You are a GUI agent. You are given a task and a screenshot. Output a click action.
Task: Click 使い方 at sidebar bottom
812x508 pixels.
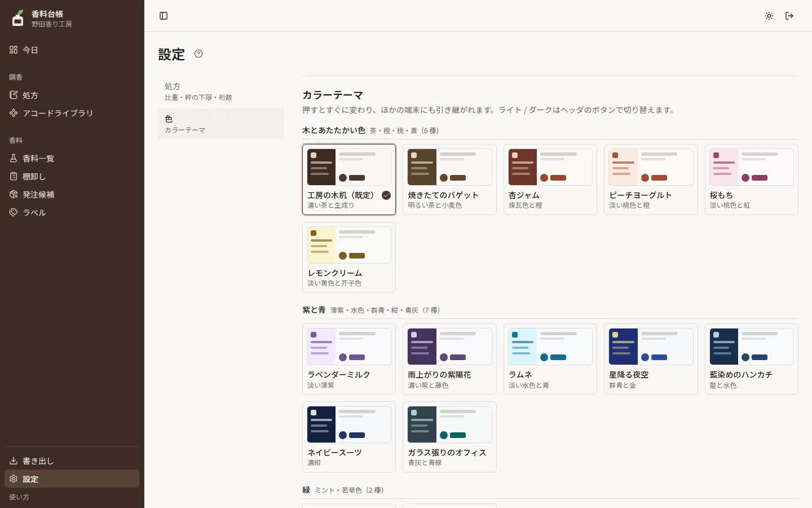(19, 497)
